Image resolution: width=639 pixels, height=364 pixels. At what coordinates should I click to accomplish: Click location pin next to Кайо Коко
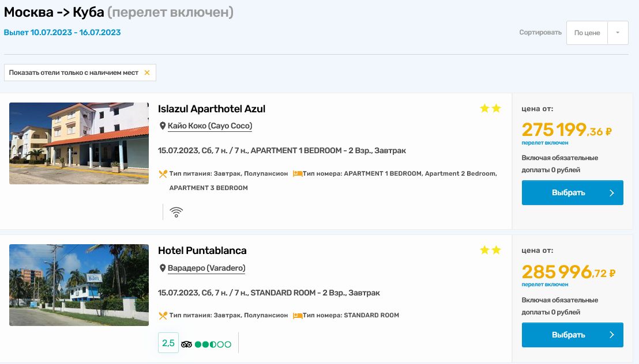coord(163,126)
